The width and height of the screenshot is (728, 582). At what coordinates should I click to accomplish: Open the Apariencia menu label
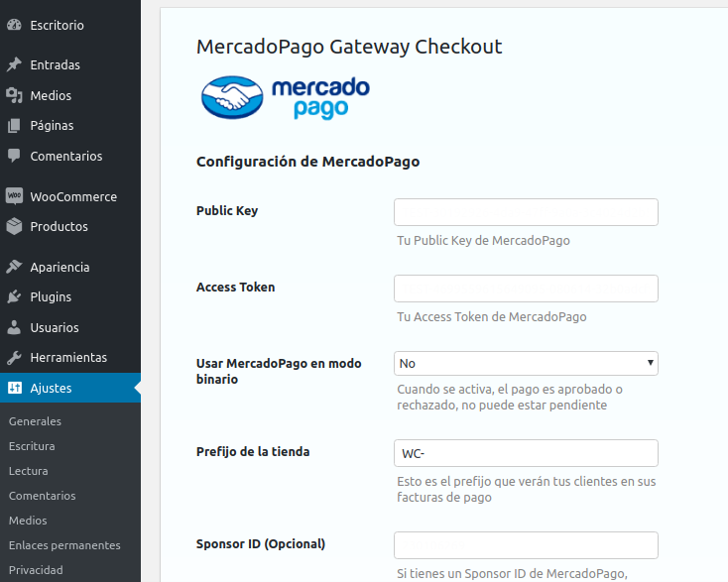tap(60, 268)
